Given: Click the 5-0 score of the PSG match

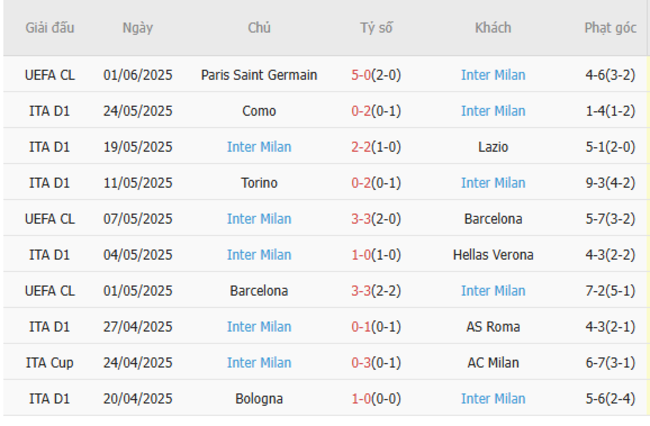Looking at the screenshot, I should (362, 75).
